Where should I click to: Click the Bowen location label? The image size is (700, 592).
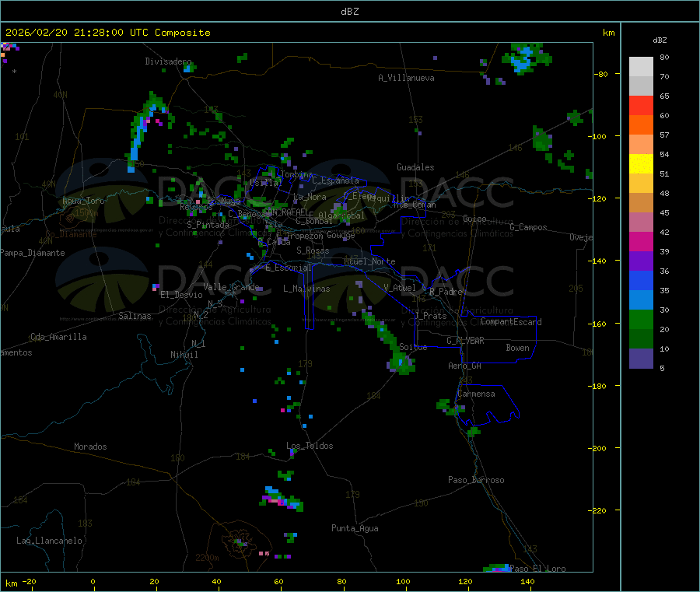518,348
